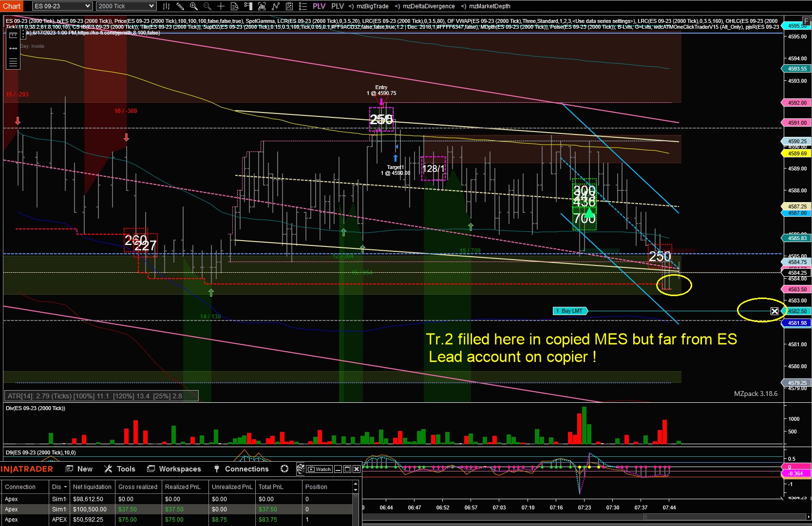Screen dimensions: 812x526
Task: Click the yellow 4589.69 price marker
Action: click(796, 153)
